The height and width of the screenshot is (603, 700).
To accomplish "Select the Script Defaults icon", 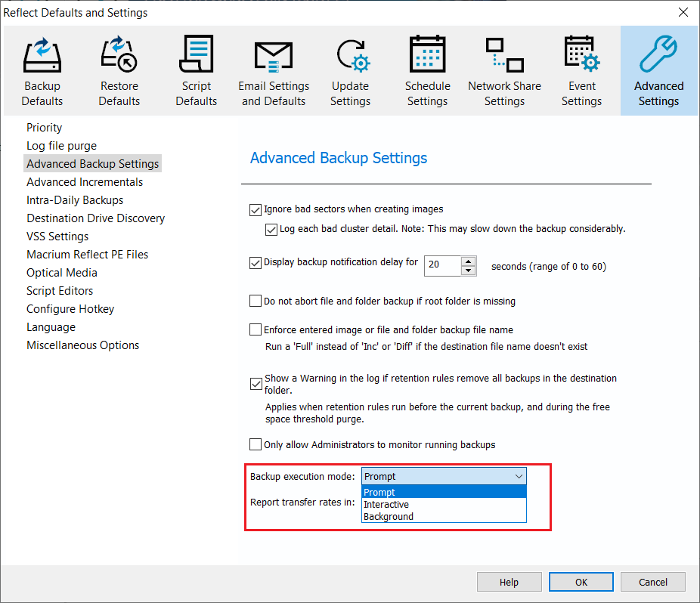I will (x=196, y=70).
